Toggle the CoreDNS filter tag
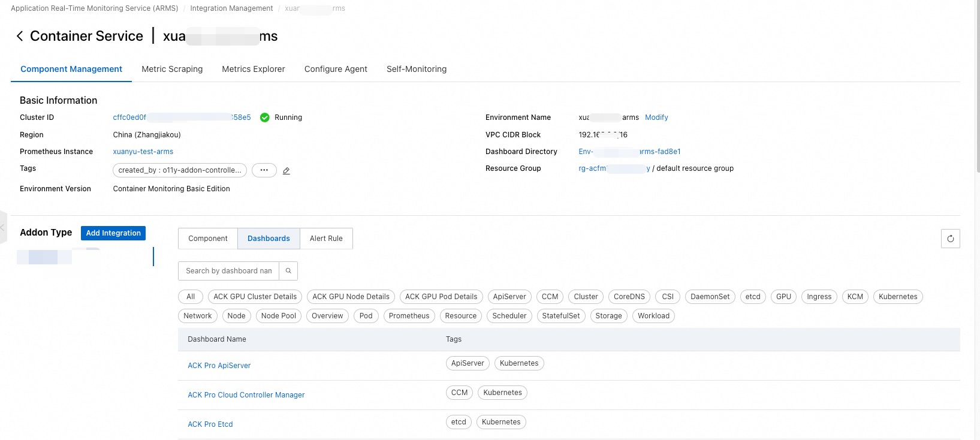The image size is (980, 440). 629,297
